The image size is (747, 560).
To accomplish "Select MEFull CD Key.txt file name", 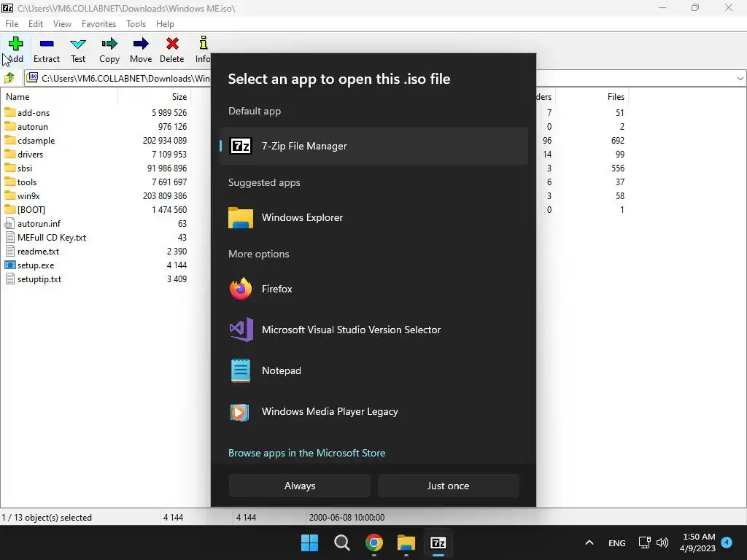I will pos(52,237).
